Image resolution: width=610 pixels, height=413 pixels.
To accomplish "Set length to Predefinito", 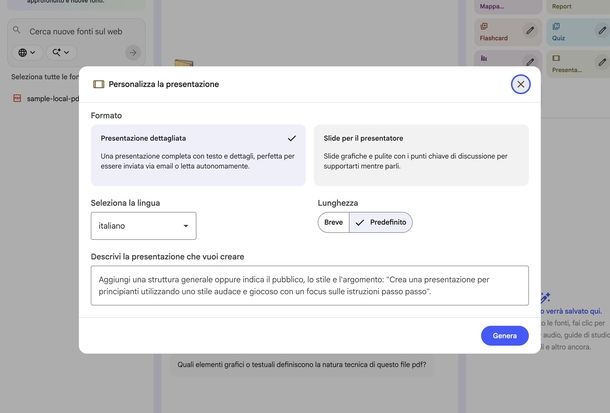I will (381, 222).
